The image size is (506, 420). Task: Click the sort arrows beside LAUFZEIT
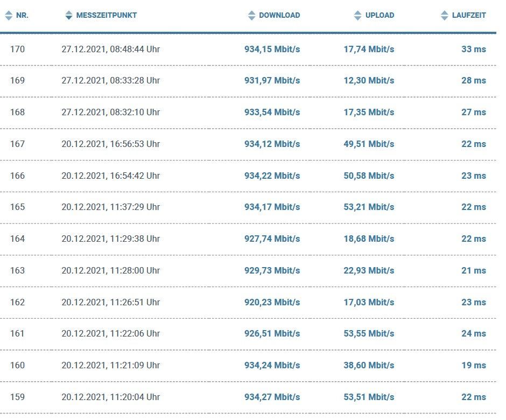coord(444,16)
